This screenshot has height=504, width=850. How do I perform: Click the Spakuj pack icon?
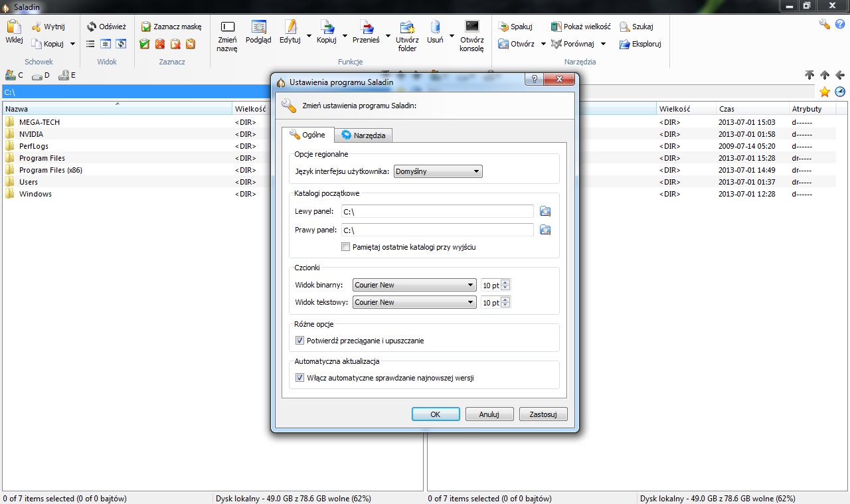tap(503, 27)
